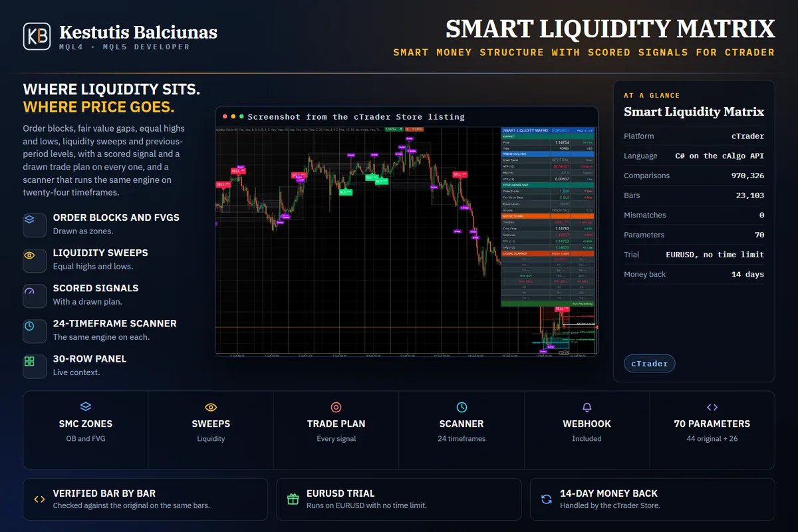Click 'Included' under WEBHOOK

pos(587,439)
